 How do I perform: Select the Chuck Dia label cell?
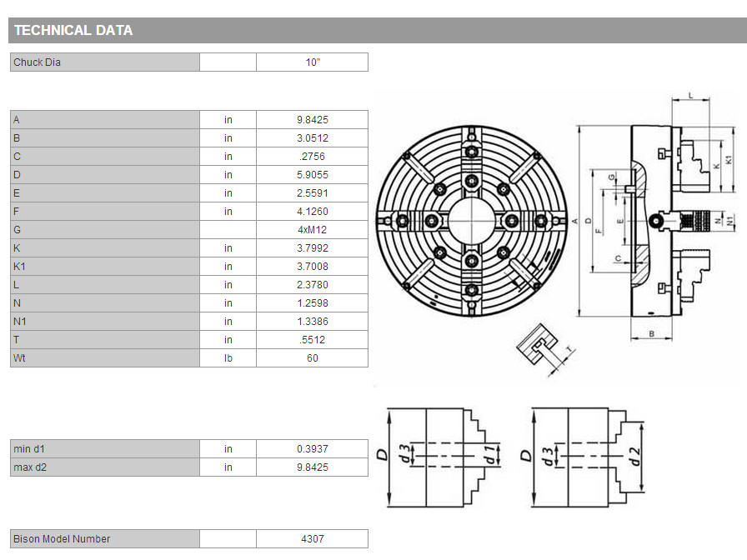(x=105, y=62)
